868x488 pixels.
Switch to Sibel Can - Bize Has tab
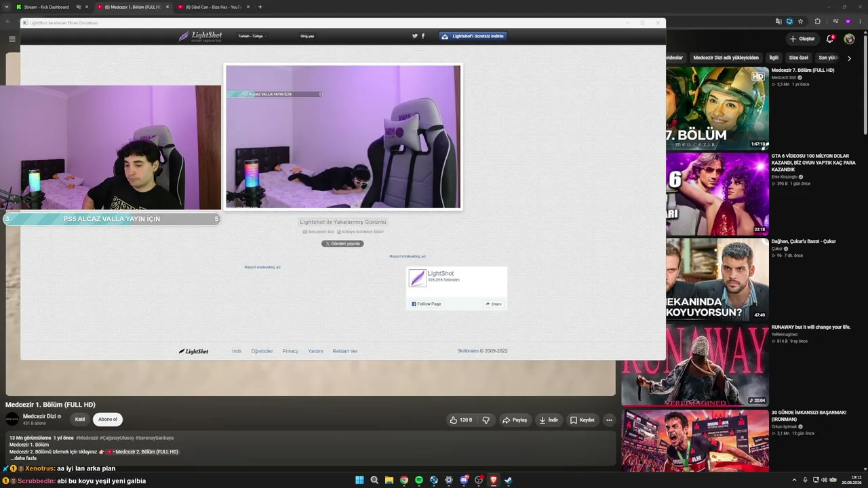coord(214,7)
